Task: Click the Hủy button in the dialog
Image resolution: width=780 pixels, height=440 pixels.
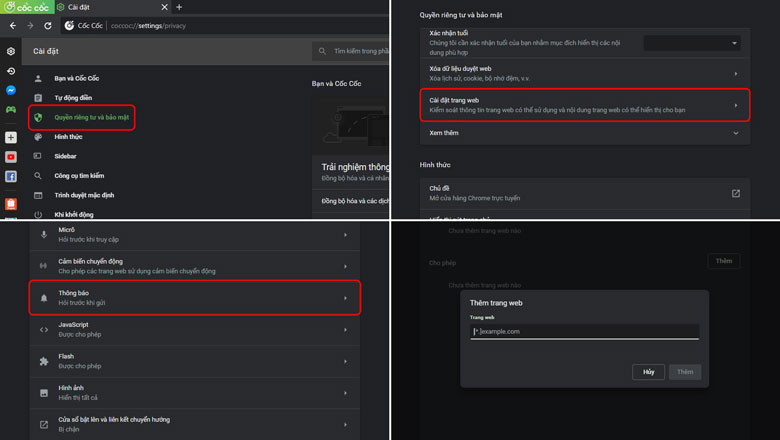Action: [x=648, y=371]
